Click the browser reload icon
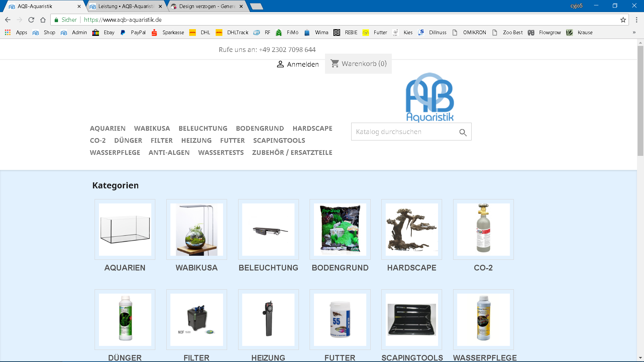The height and width of the screenshot is (362, 644). coord(31,20)
